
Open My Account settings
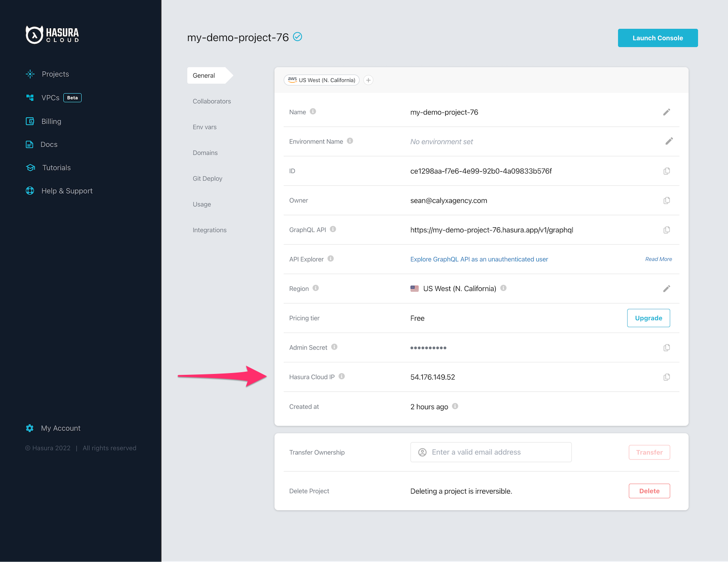point(61,428)
